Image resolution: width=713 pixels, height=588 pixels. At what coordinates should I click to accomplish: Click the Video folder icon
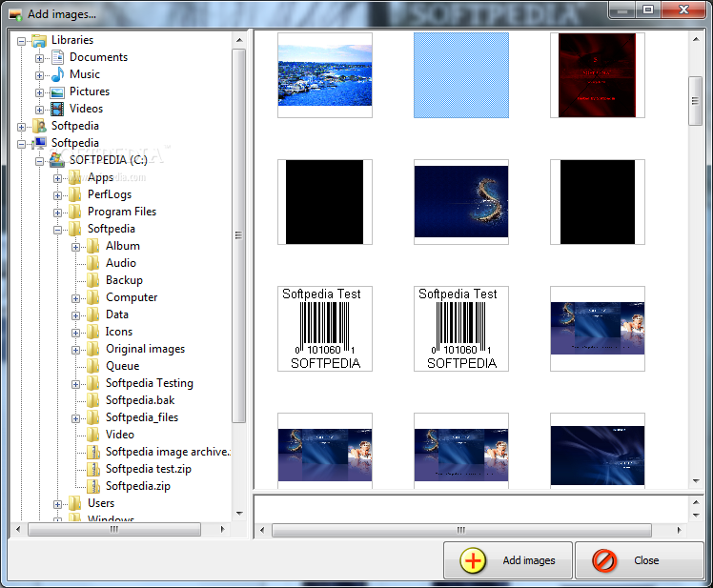[93, 435]
